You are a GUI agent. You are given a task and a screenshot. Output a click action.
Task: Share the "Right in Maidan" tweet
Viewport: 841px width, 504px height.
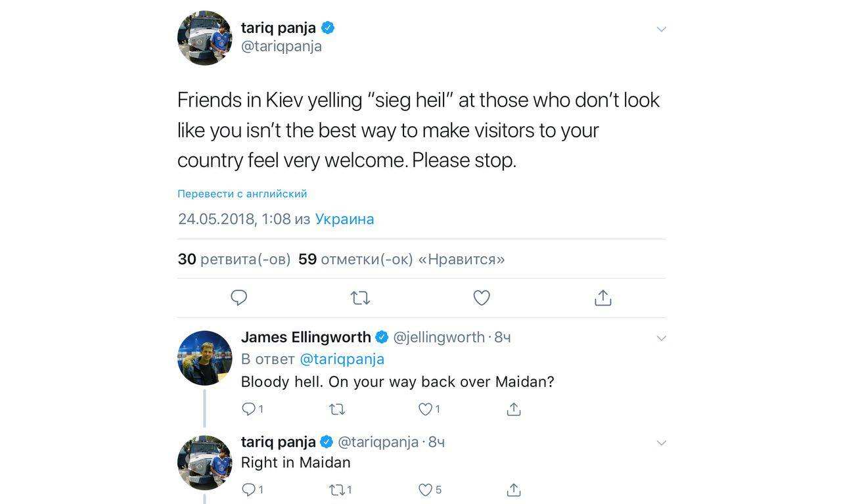514,490
